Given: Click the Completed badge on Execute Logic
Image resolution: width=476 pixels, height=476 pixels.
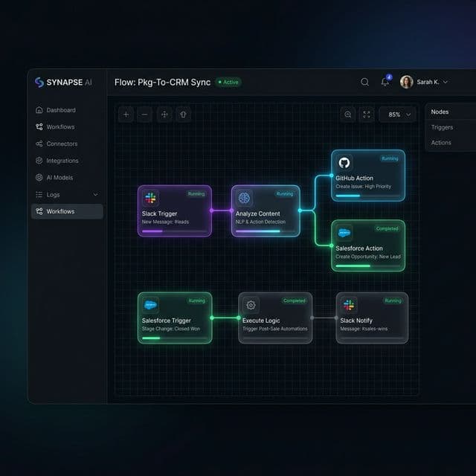Looking at the screenshot, I should pyautogui.click(x=295, y=300).
